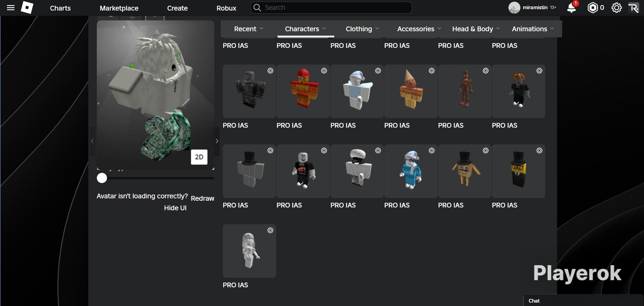The width and height of the screenshot is (644, 306).
Task: Click the Roblox home logo
Action: [x=27, y=7]
